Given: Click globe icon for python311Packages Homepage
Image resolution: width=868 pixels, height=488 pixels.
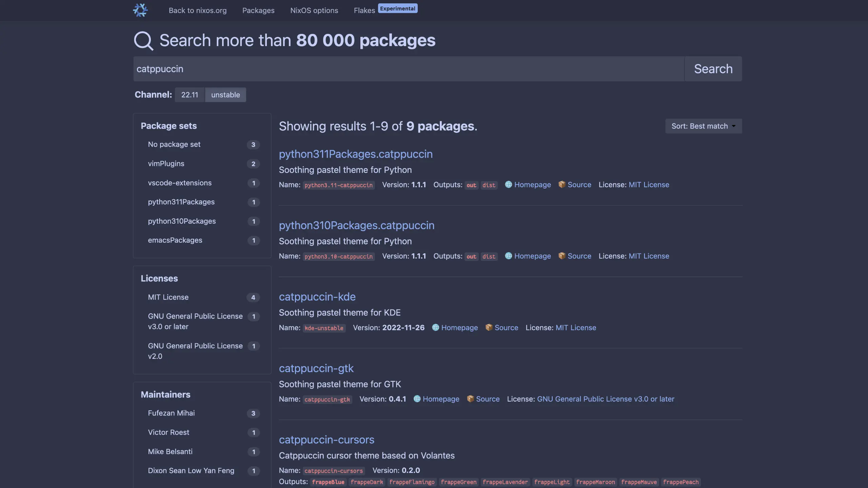Looking at the screenshot, I should click(508, 184).
